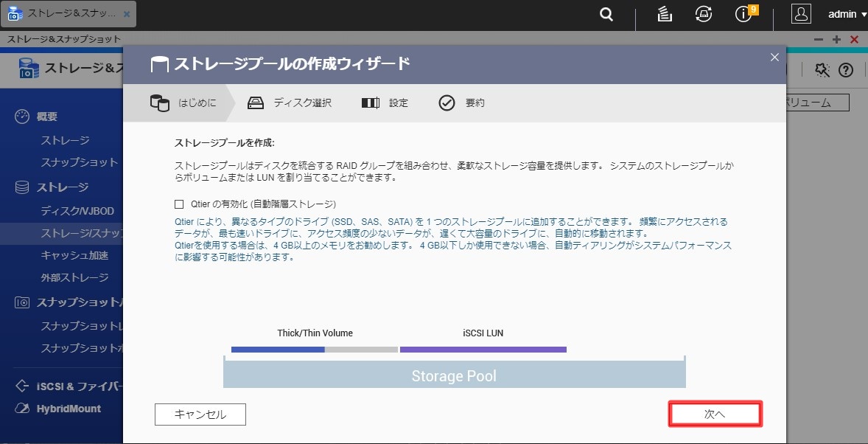The height and width of the screenshot is (444, 868).
Task: Click the はじめに disks icon
Action: (159, 103)
